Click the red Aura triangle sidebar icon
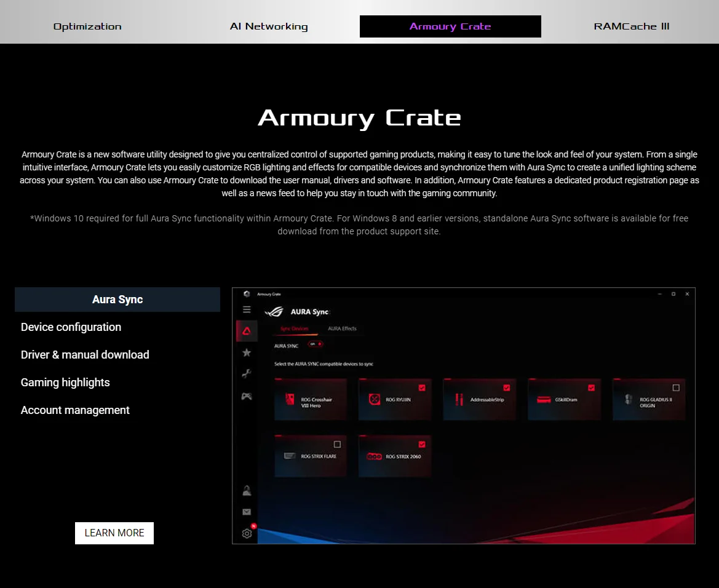Viewport: 719px width, 588px height. tap(247, 331)
